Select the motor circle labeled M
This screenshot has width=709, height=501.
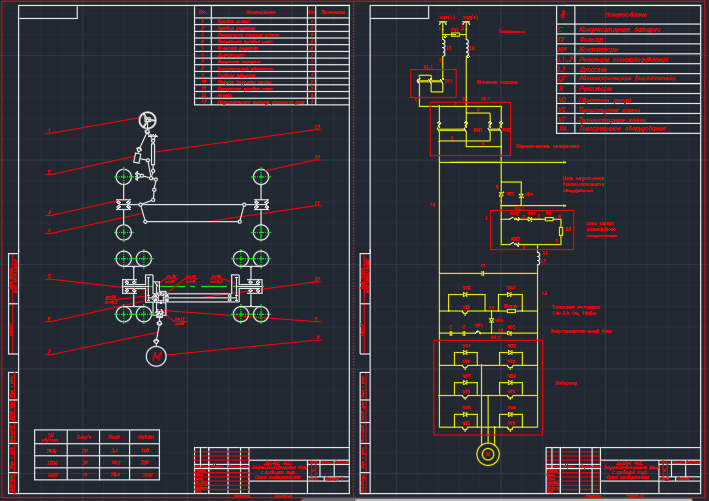click(156, 356)
